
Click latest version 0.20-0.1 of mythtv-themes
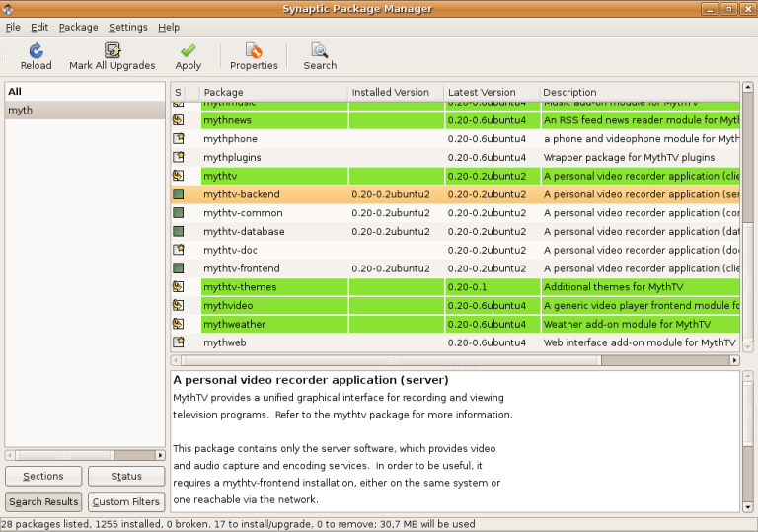(467, 287)
